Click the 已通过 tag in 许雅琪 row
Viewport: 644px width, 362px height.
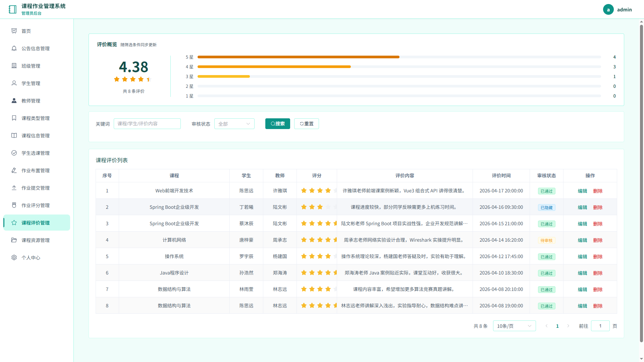tap(546, 191)
